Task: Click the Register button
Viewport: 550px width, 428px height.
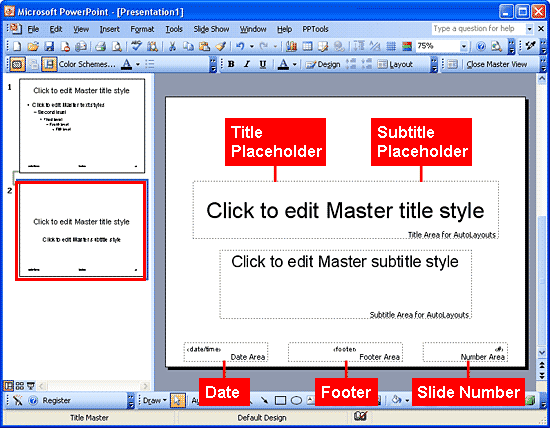Action: (56, 400)
